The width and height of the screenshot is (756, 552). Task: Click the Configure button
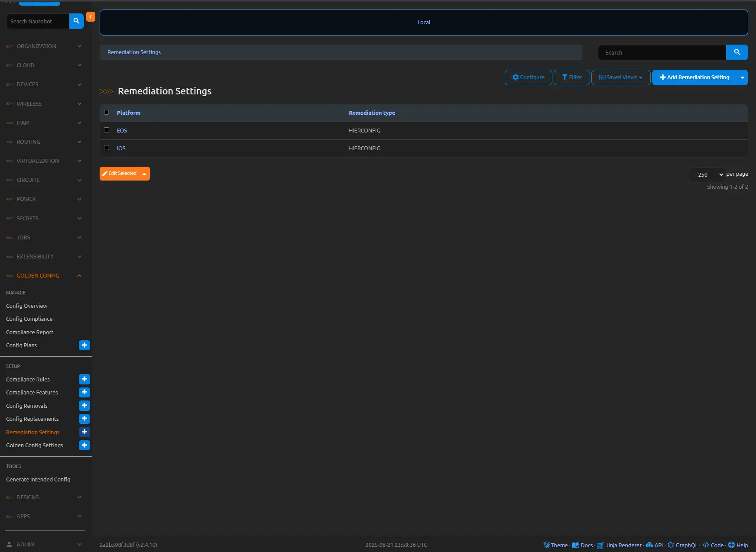pos(528,77)
